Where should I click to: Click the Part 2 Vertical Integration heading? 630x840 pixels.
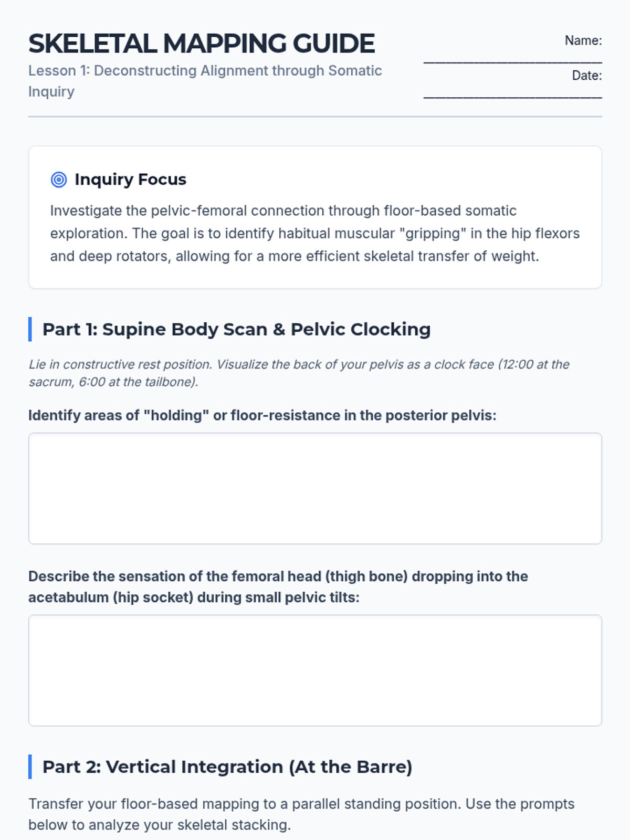227,766
